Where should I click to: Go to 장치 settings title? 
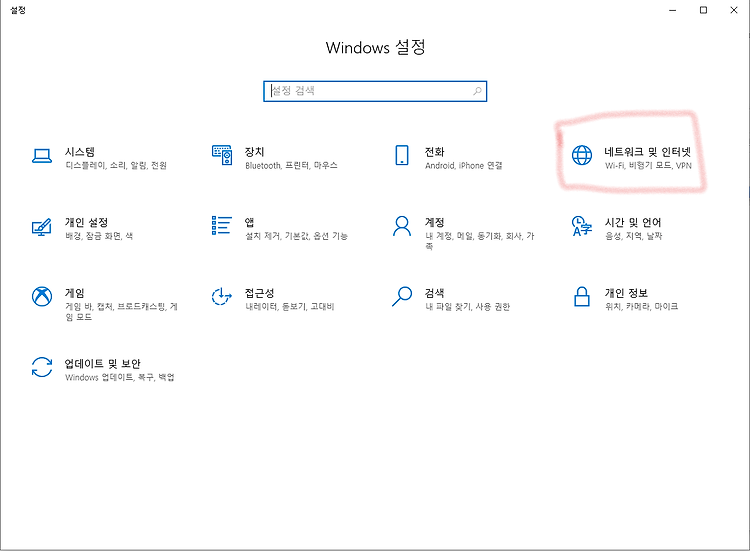point(254,152)
